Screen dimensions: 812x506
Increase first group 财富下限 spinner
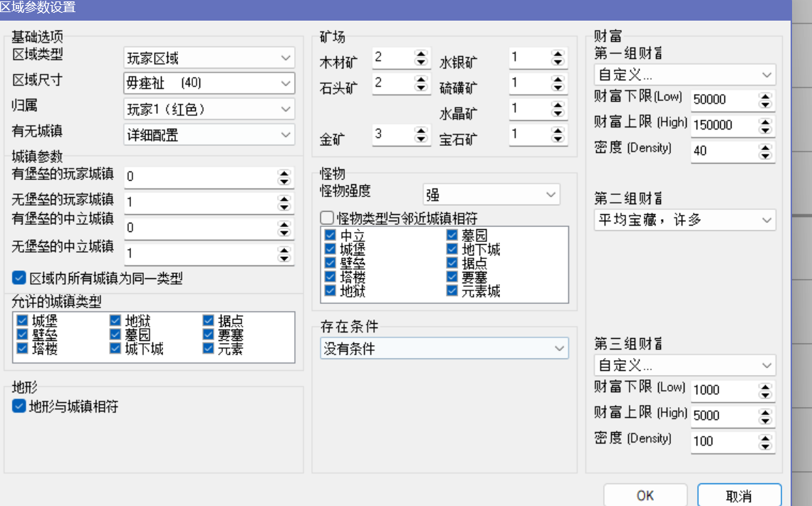click(x=765, y=95)
